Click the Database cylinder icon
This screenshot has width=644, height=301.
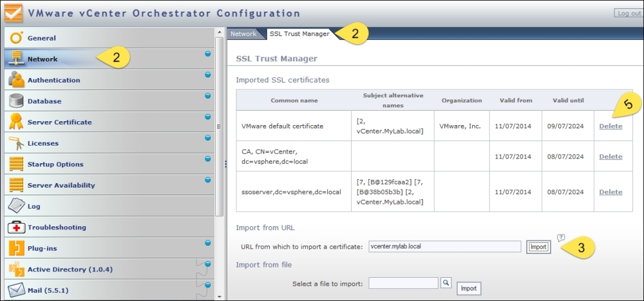coord(17,101)
